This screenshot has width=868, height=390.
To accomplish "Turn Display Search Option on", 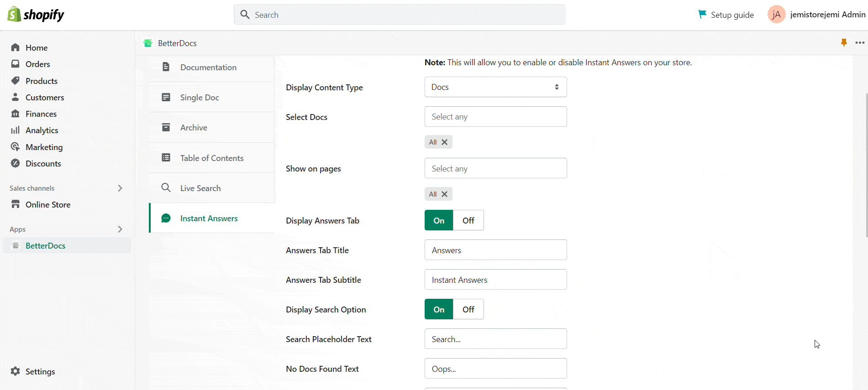I will click(439, 309).
